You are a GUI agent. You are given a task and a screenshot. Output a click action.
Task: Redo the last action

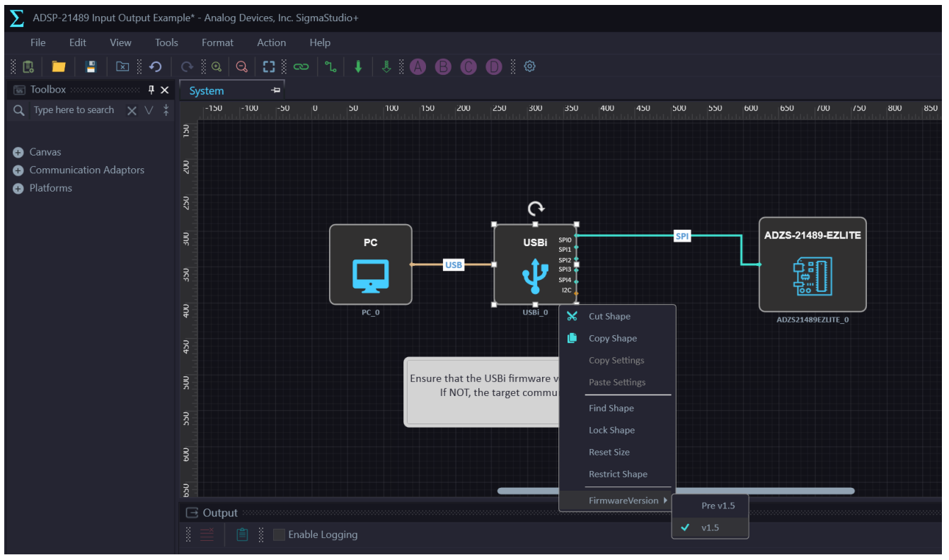click(187, 66)
